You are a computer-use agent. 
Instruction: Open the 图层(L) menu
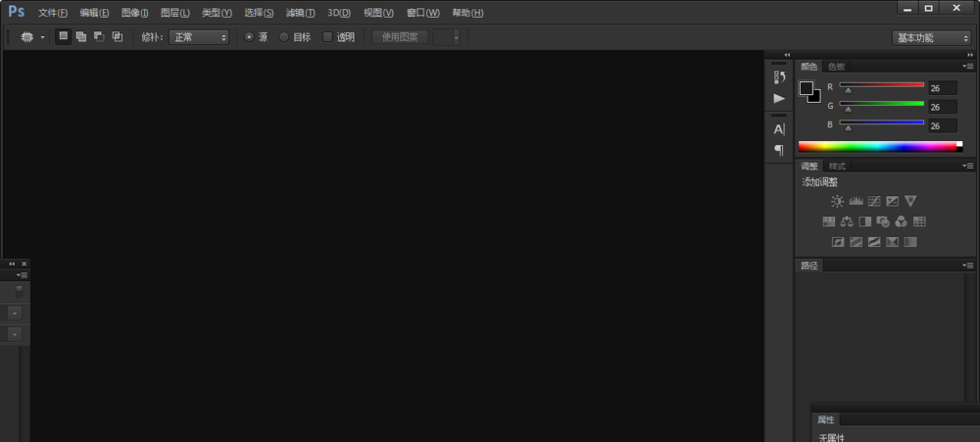(175, 13)
